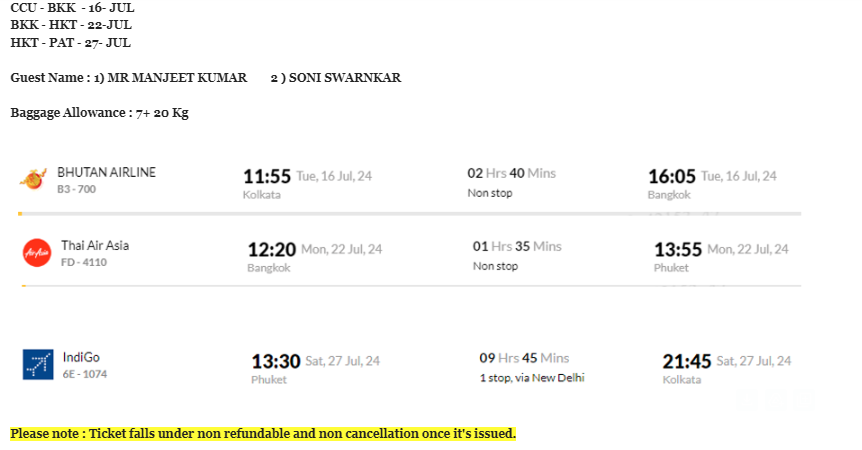Viewport: 862px width, 450px height.
Task: Click the 16:05 Bangkok arrival time
Action: point(672,176)
